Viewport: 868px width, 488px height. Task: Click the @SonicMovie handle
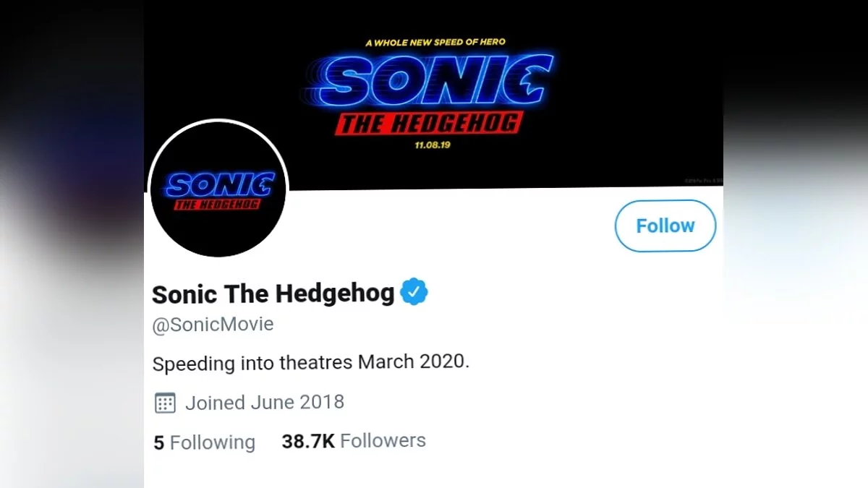pos(213,324)
